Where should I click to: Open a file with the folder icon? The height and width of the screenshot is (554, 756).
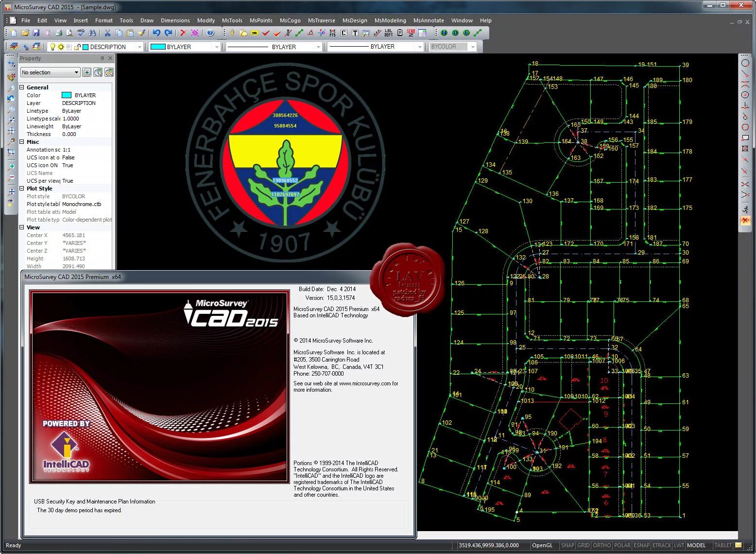click(25, 33)
